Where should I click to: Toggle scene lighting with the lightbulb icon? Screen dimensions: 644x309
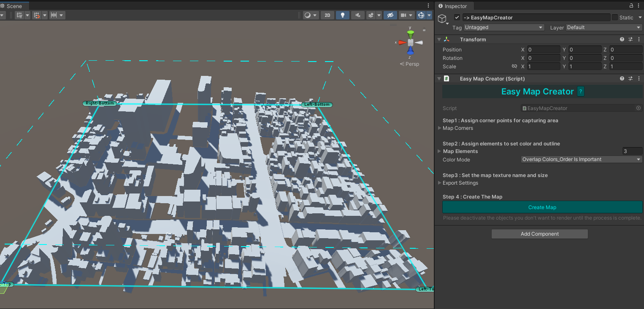coord(342,15)
